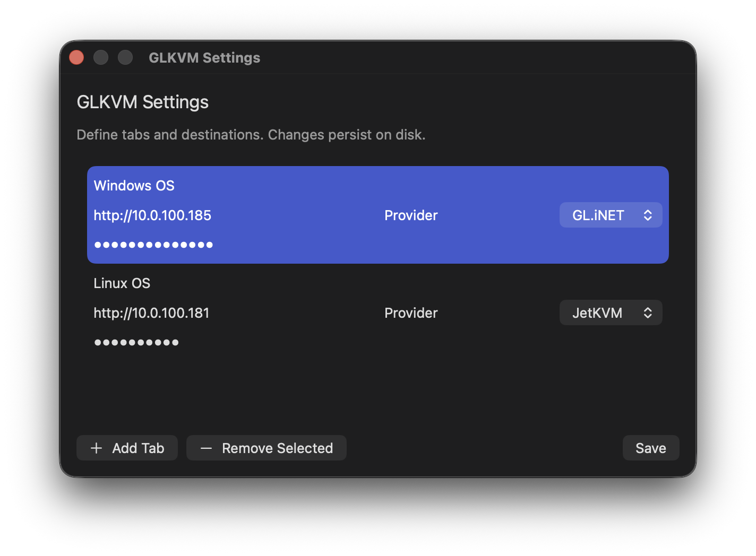Click the Add Tab button
756x556 pixels.
pos(127,448)
